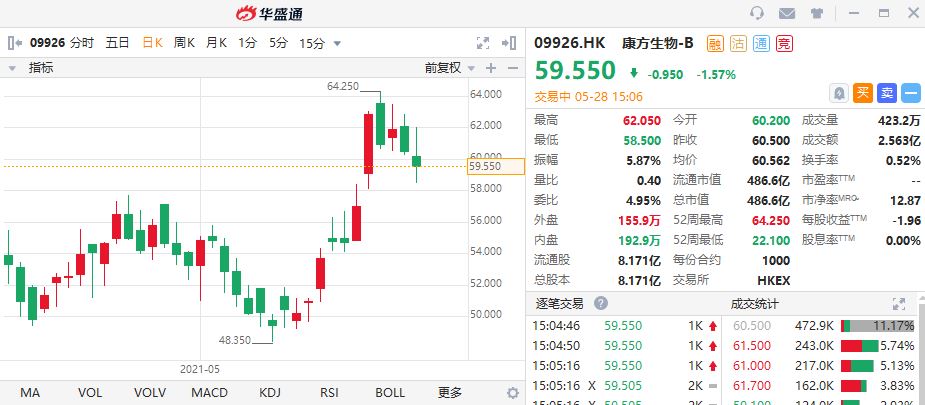Collapse the right side panel arrow icon
The width and height of the screenshot is (925, 405).
pyautogui.click(x=509, y=42)
